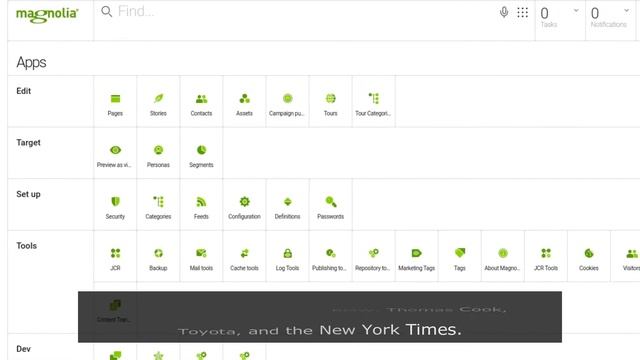
Task: Select the Edit group label
Action: click(x=24, y=91)
